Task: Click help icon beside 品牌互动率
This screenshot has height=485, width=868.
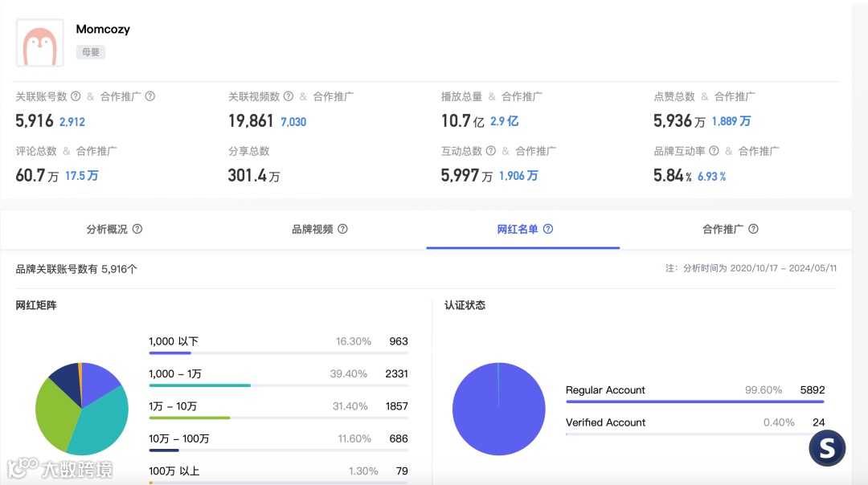Action: point(714,151)
